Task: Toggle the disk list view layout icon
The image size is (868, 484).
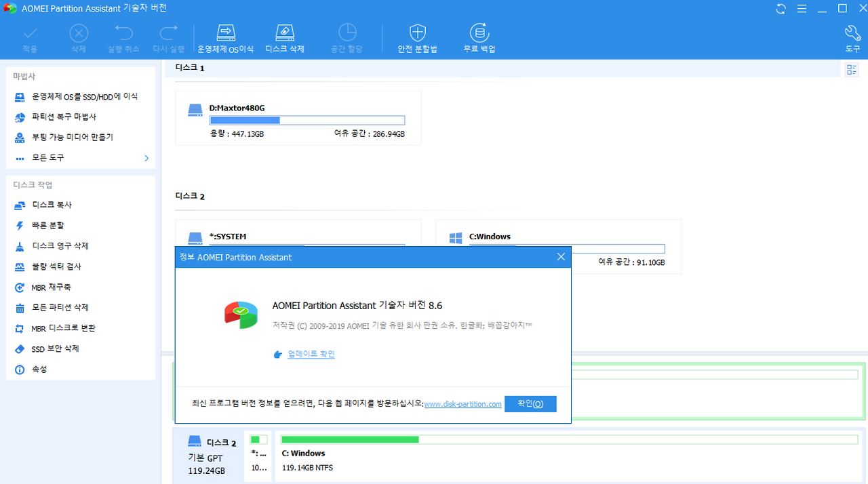Action: [852, 70]
